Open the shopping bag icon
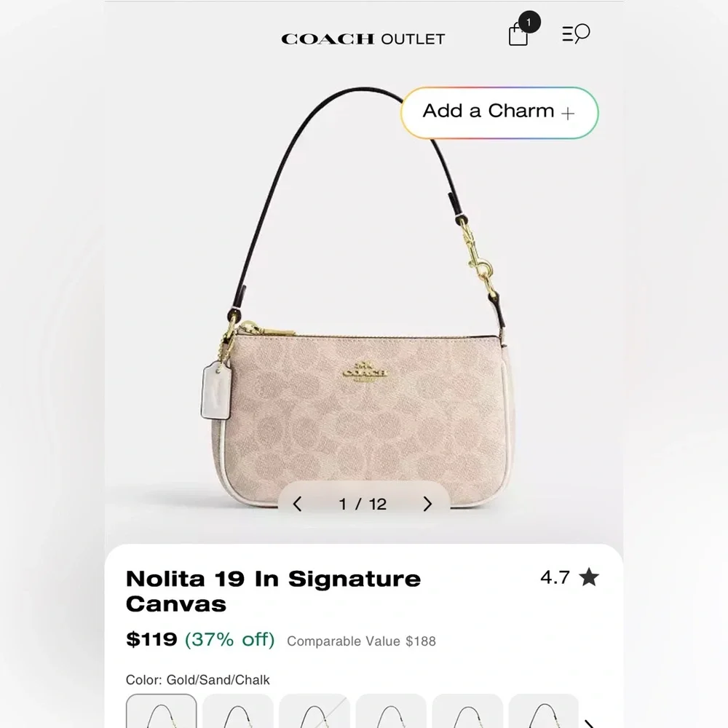 click(518, 34)
